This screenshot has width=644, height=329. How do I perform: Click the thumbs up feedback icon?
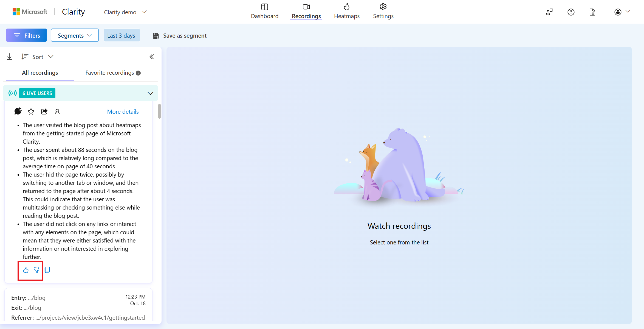click(x=26, y=270)
